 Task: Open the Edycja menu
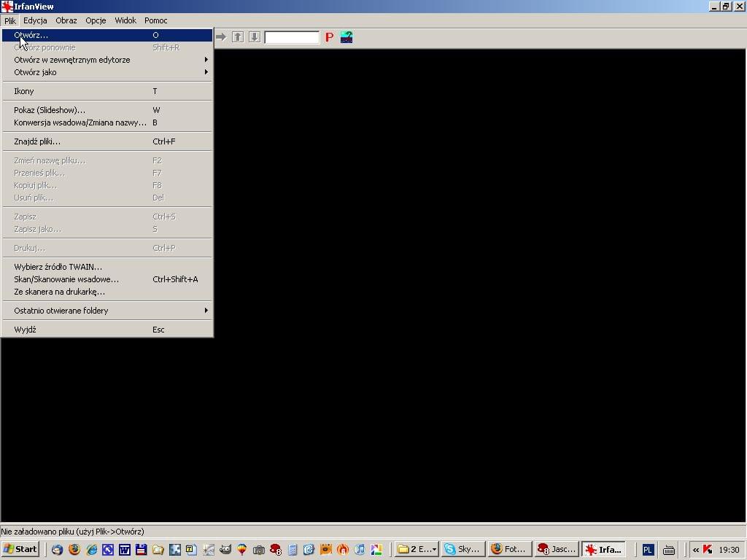[35, 20]
